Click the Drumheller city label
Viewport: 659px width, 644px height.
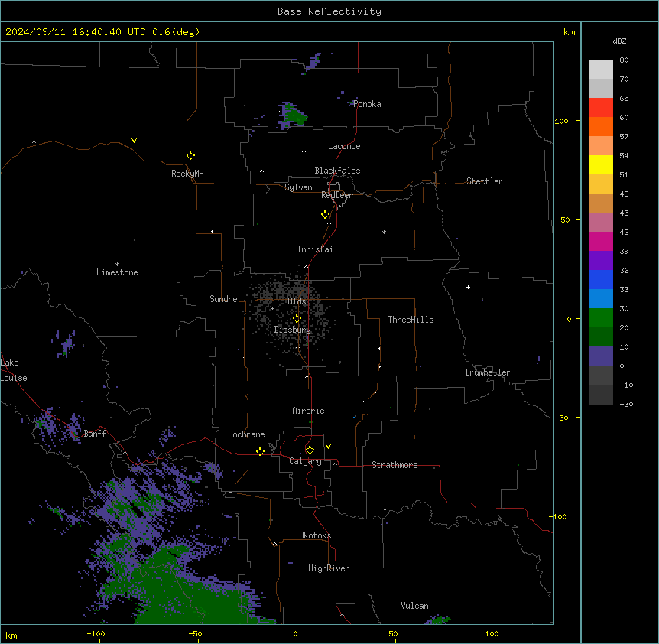pos(488,372)
